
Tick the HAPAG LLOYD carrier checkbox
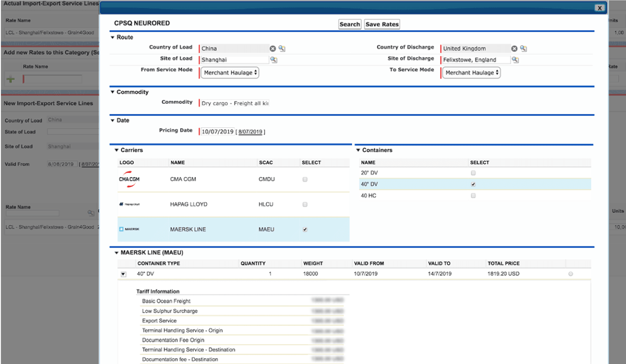point(305,204)
